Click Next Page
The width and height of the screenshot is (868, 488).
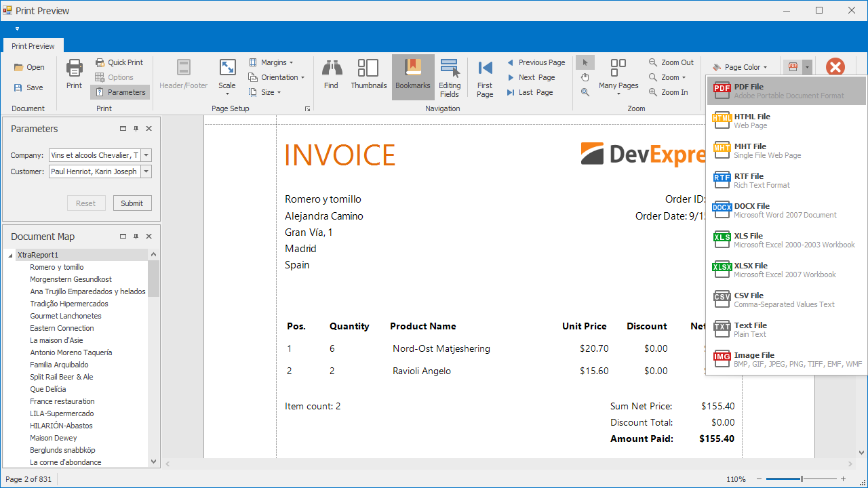point(536,77)
